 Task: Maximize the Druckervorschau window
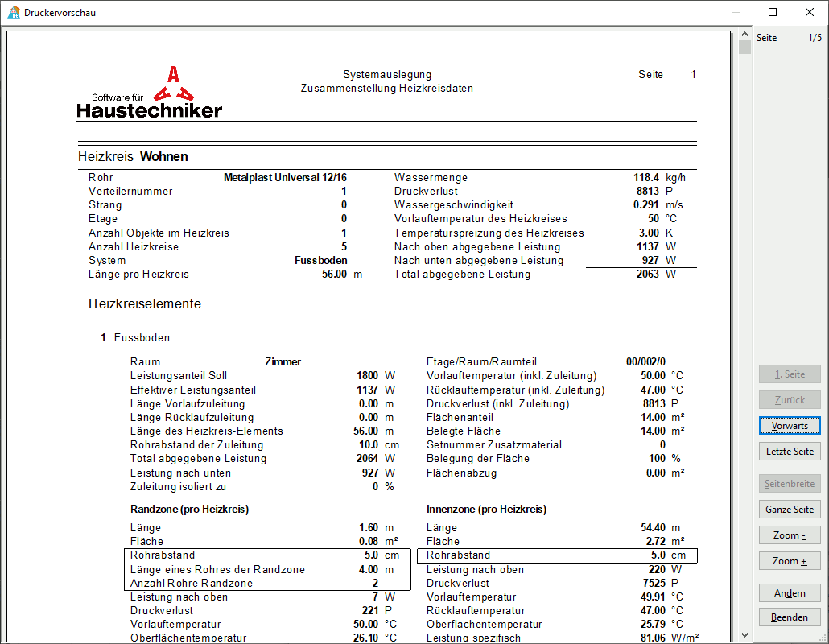(773, 12)
